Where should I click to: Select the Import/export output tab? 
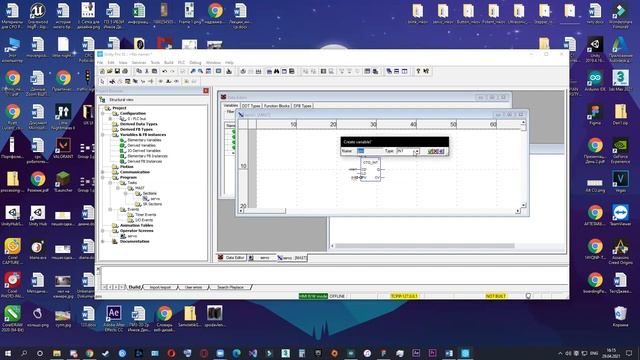(160, 287)
